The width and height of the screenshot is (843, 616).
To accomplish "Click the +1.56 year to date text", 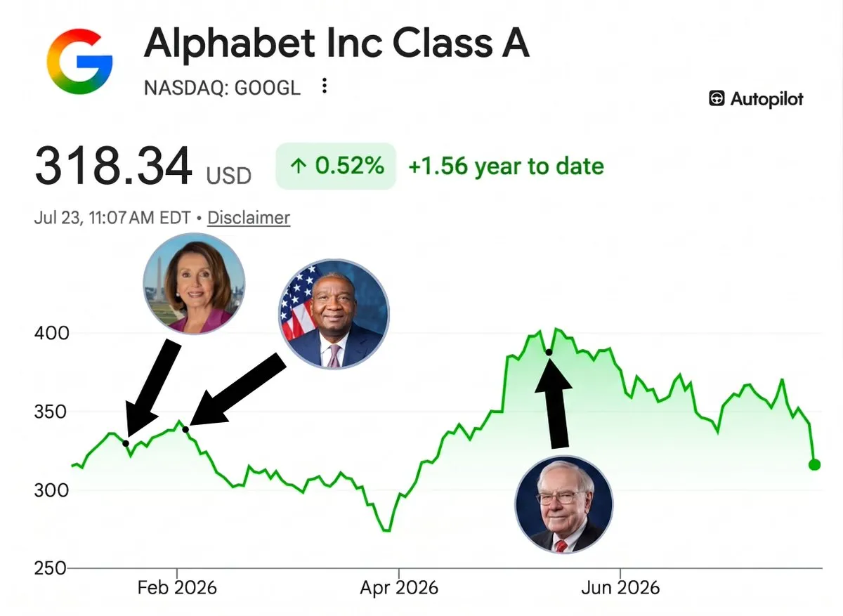I will point(506,166).
